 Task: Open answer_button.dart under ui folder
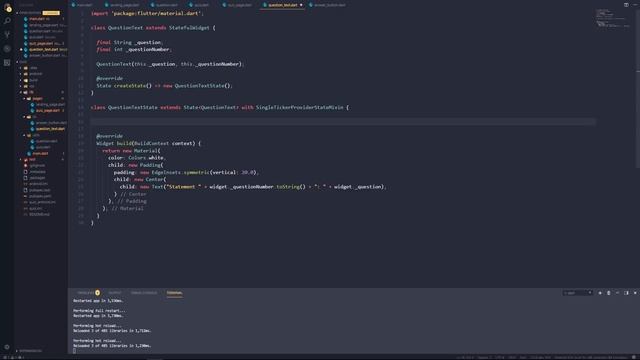pos(51,123)
